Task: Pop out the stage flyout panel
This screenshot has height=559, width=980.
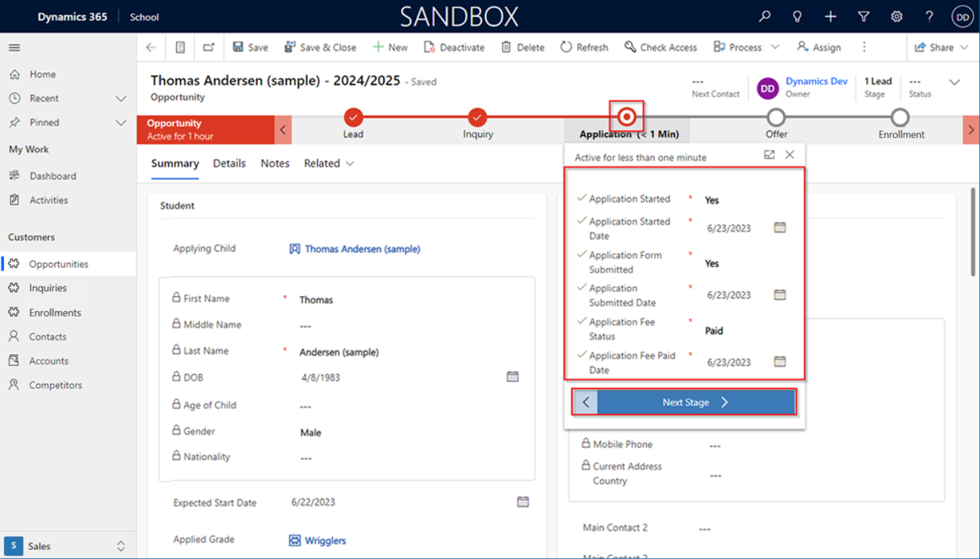Action: 769,154
